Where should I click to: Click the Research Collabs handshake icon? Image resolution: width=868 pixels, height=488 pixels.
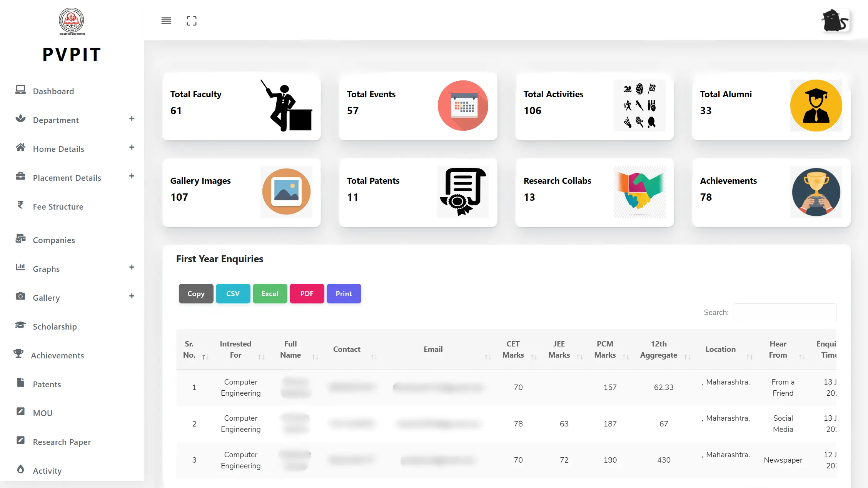pos(639,192)
